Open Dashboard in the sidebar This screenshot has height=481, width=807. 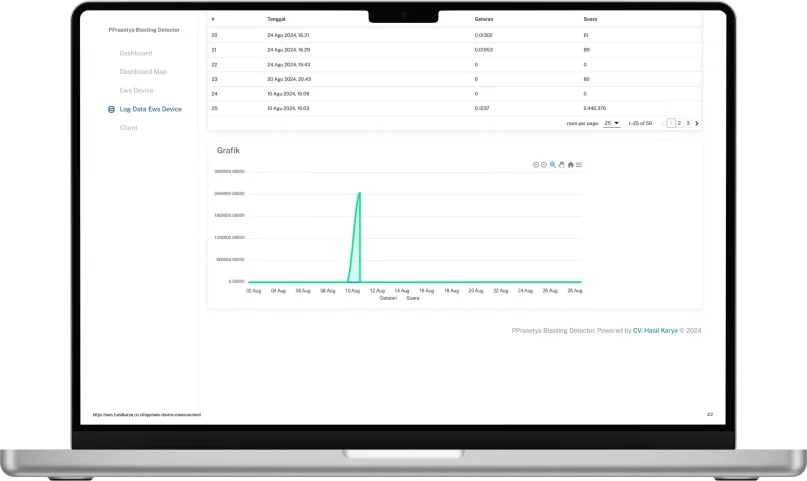pos(135,52)
